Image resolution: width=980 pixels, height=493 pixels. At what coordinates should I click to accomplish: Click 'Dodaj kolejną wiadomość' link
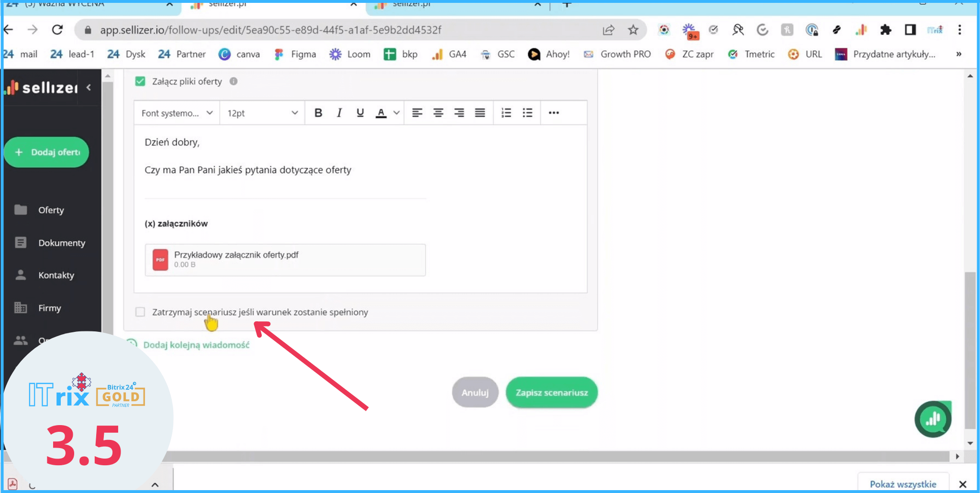[x=196, y=345]
